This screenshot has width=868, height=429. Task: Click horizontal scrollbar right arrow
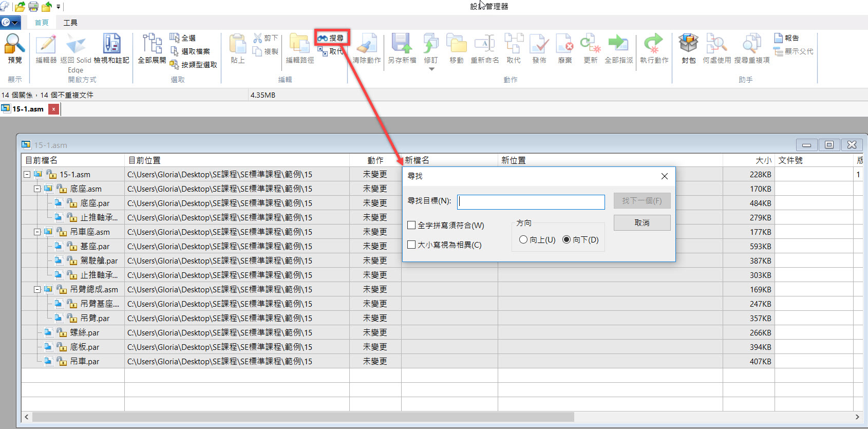click(x=857, y=417)
